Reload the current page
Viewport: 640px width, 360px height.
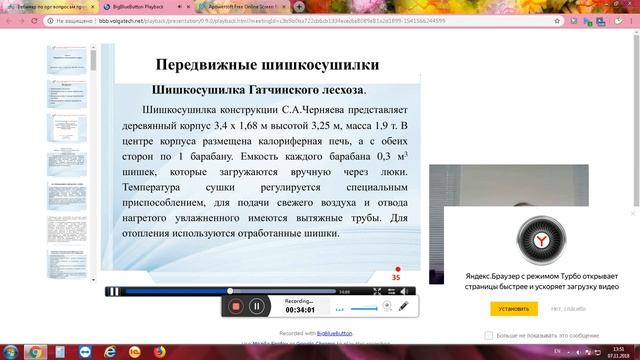[34, 21]
